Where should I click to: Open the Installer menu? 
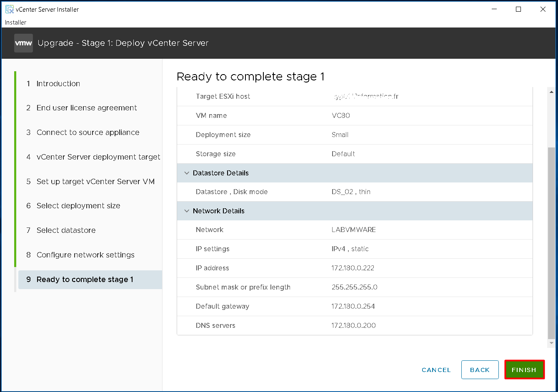(15, 22)
